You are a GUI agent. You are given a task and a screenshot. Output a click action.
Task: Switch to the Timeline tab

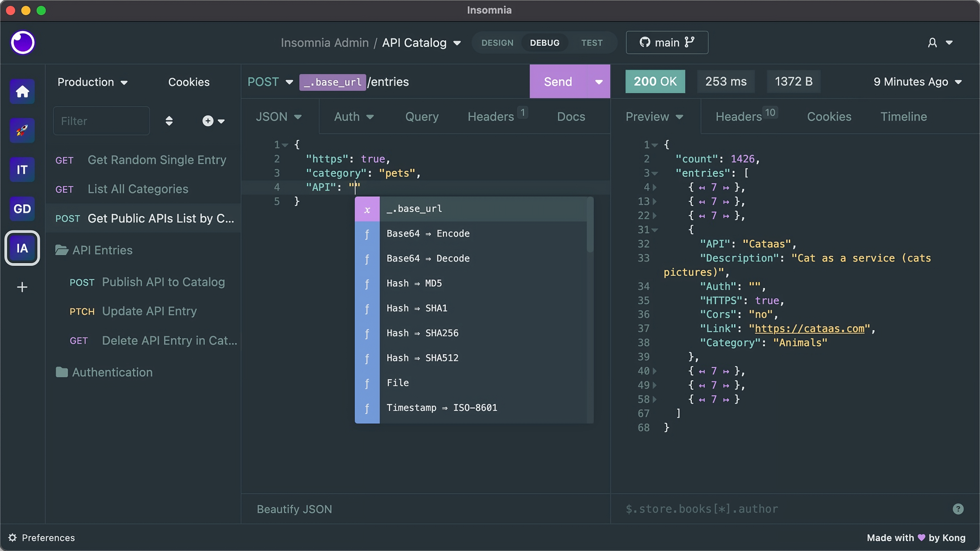904,116
